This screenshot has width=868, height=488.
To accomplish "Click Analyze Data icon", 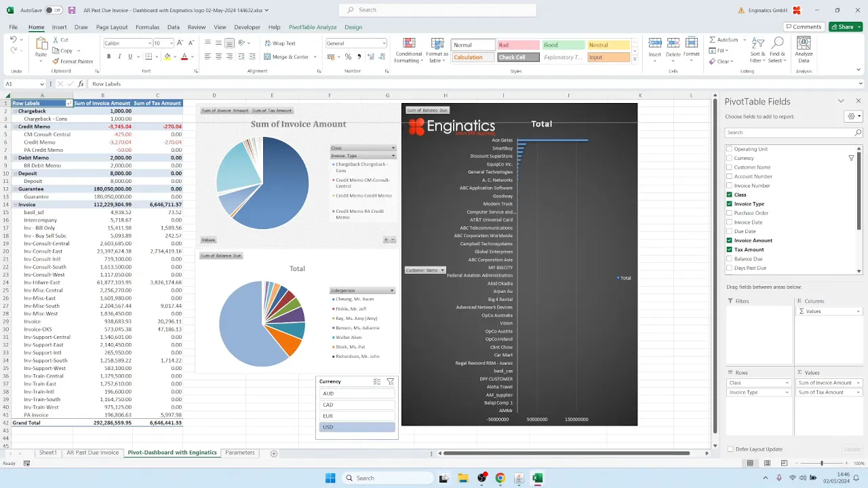I will coord(804,44).
